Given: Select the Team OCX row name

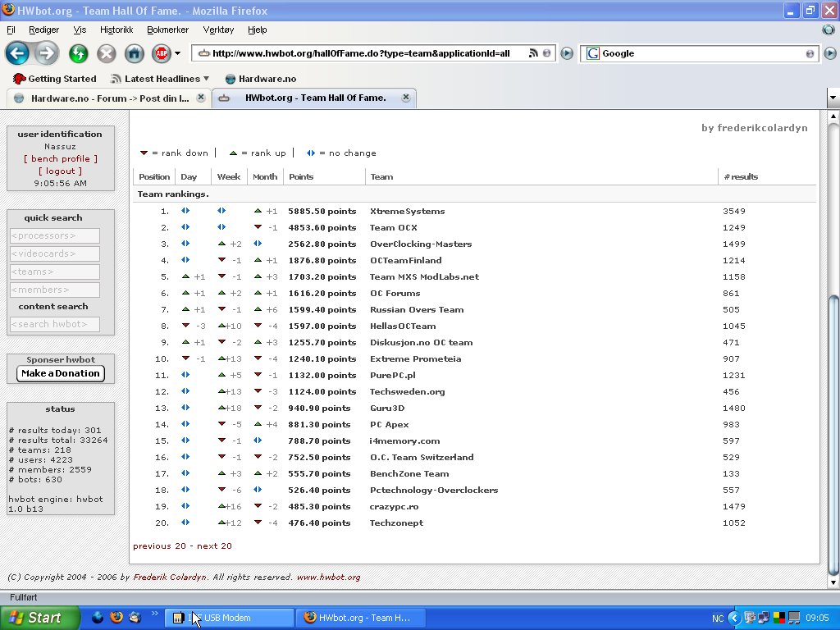Looking at the screenshot, I should point(393,228).
